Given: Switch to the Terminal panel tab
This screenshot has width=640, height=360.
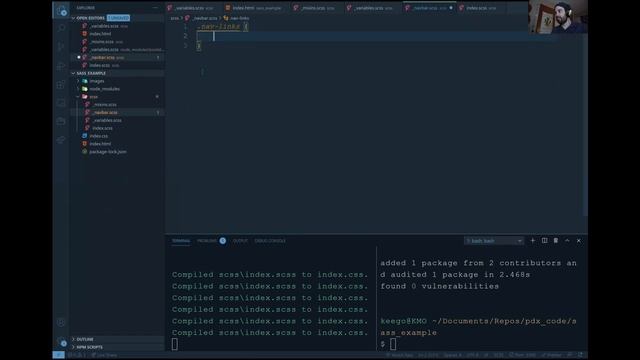Looking at the screenshot, I should coord(180,241).
